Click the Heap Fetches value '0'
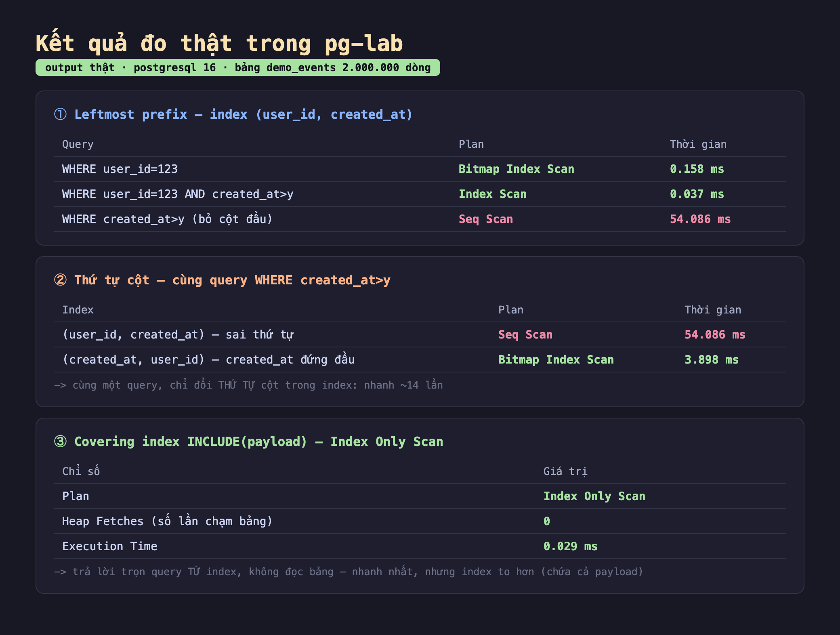This screenshot has height=635, width=840. pos(547,521)
